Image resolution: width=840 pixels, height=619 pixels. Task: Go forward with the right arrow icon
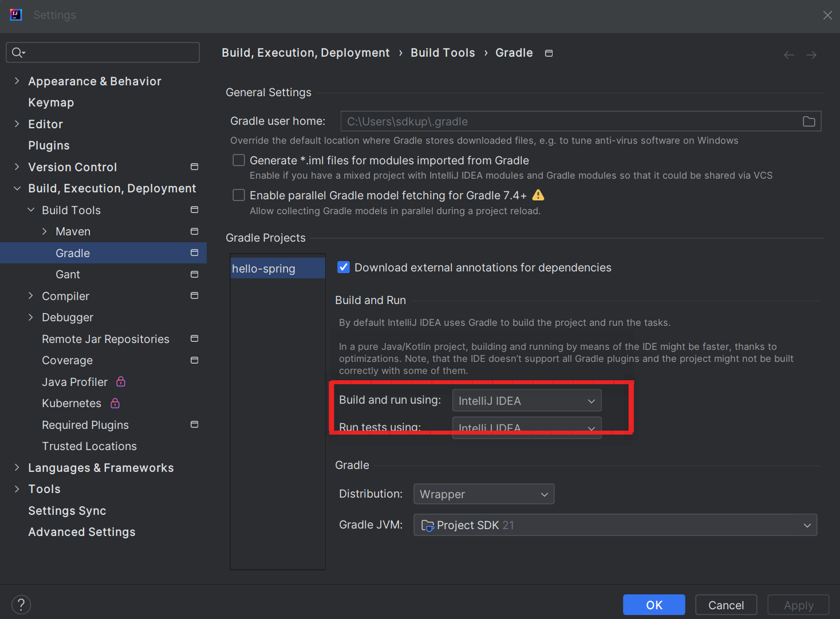pyautogui.click(x=811, y=55)
